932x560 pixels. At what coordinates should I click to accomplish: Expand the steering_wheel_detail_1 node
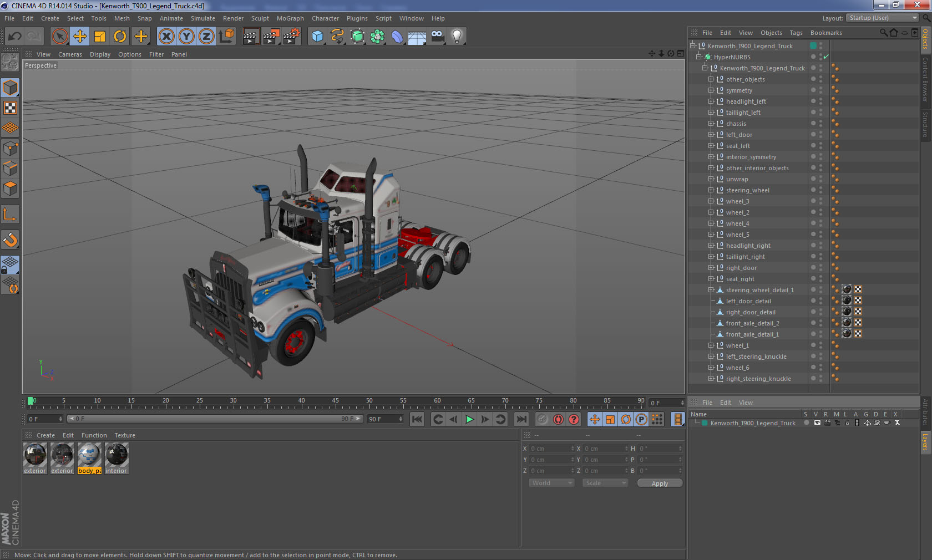(711, 289)
